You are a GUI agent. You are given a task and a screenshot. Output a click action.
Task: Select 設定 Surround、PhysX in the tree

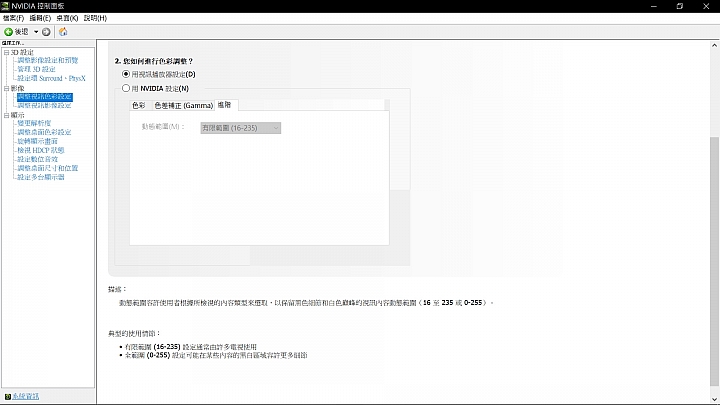[51, 78]
